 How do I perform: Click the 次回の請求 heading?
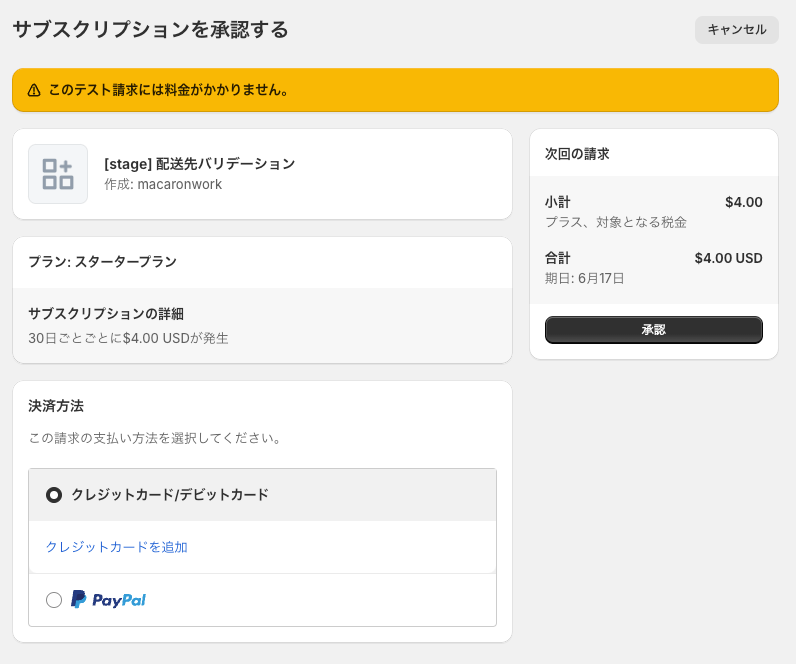[577, 154]
